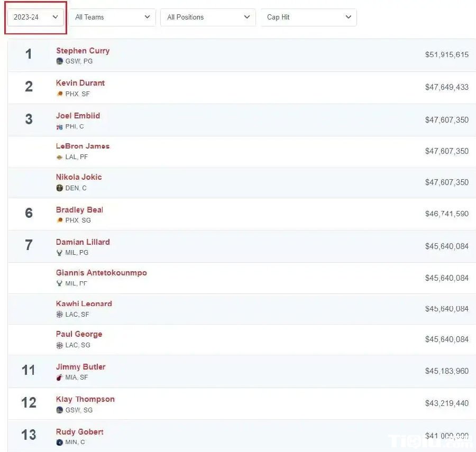Click the Nuggets logo under Nikola Jokic
Viewport: 476px width, 452px height.
(60, 188)
